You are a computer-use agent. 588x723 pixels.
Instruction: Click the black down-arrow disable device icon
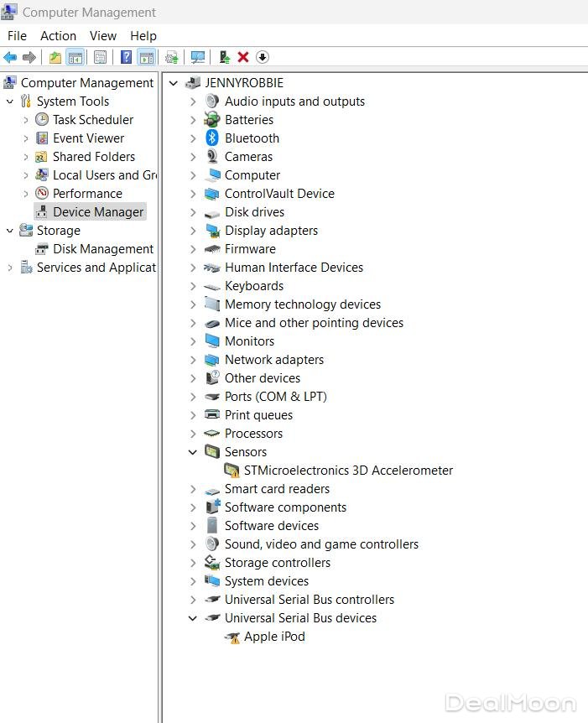(x=263, y=57)
